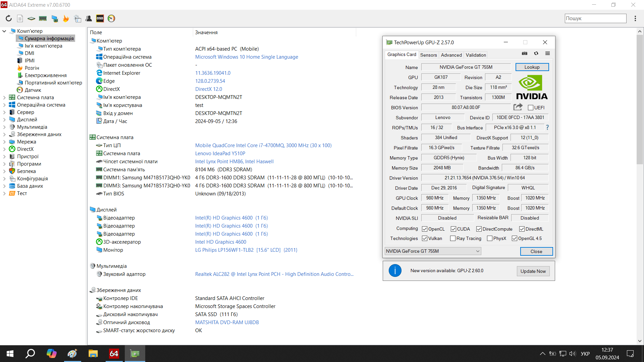Switch to the Advanced tab

click(x=451, y=55)
